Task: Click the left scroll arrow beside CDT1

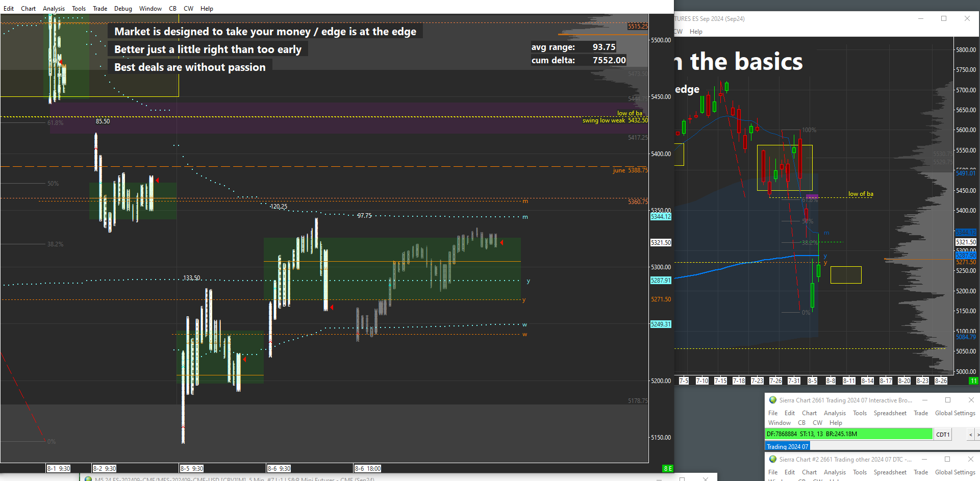Action: pyautogui.click(x=970, y=435)
